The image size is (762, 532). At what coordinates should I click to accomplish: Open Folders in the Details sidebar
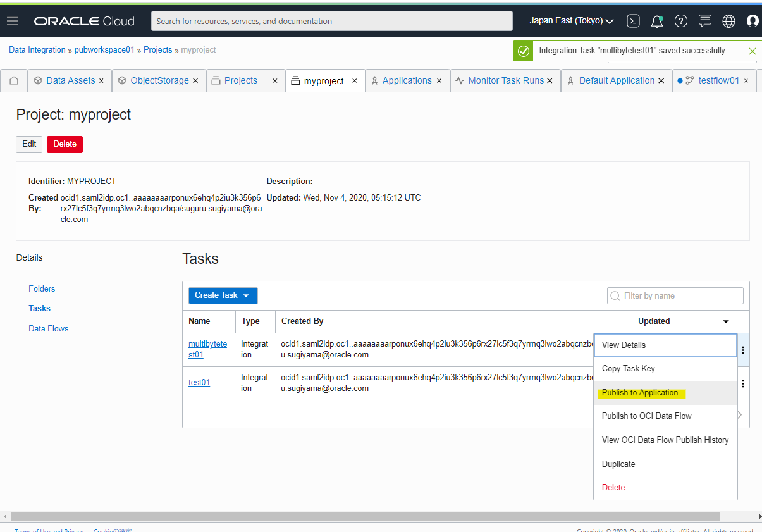[x=42, y=289]
